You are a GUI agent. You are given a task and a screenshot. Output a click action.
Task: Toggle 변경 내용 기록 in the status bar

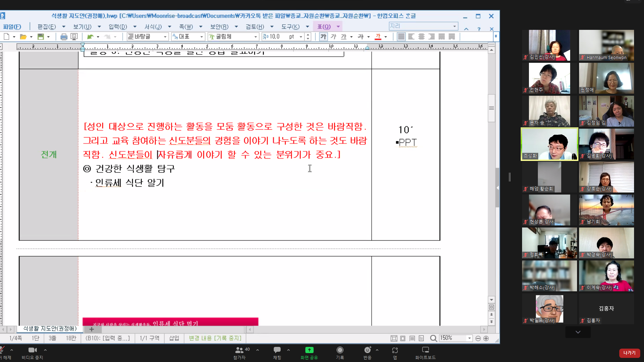coord(215,338)
